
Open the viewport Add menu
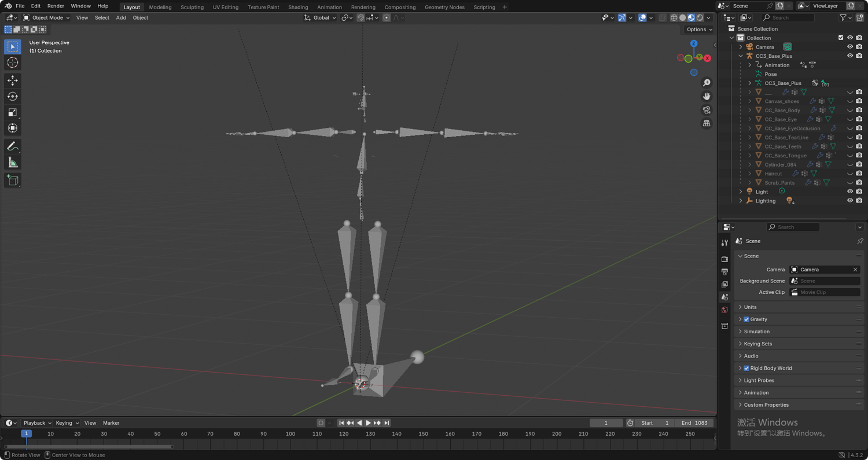point(121,18)
